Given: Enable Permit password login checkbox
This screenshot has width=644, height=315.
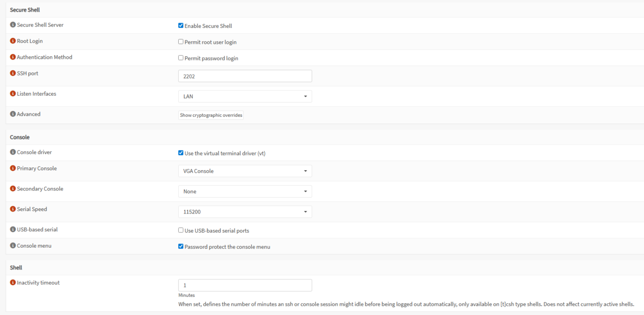Looking at the screenshot, I should point(181,58).
